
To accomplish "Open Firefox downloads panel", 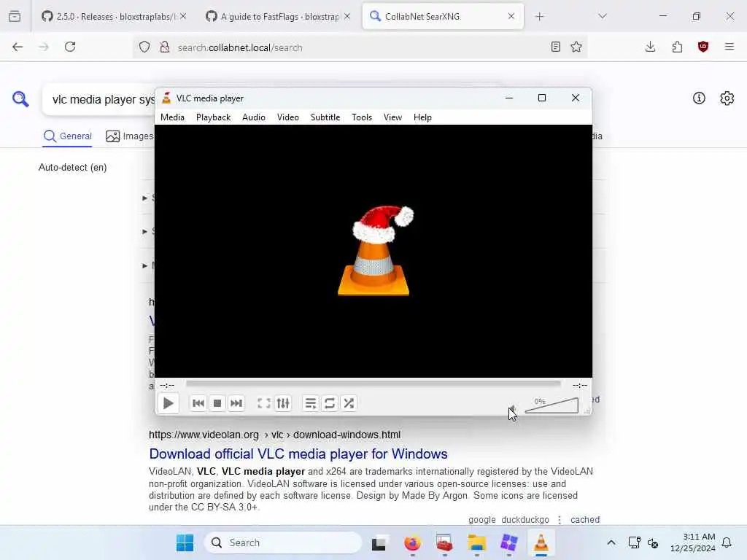I will [x=650, y=47].
